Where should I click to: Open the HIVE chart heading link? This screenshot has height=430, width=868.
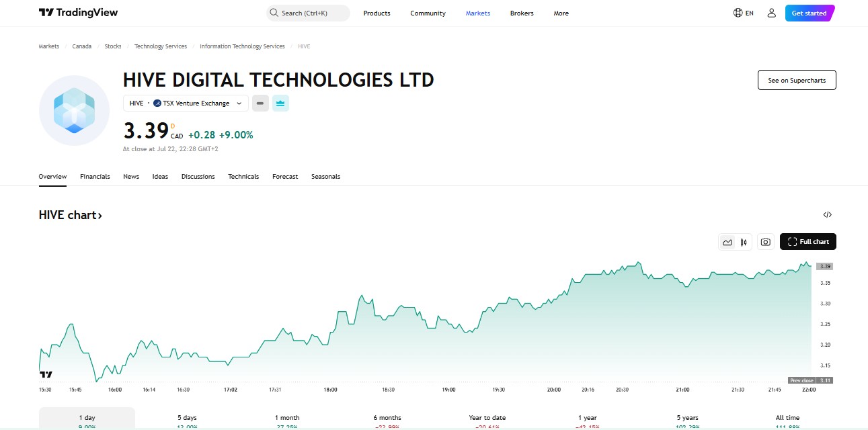coord(71,215)
